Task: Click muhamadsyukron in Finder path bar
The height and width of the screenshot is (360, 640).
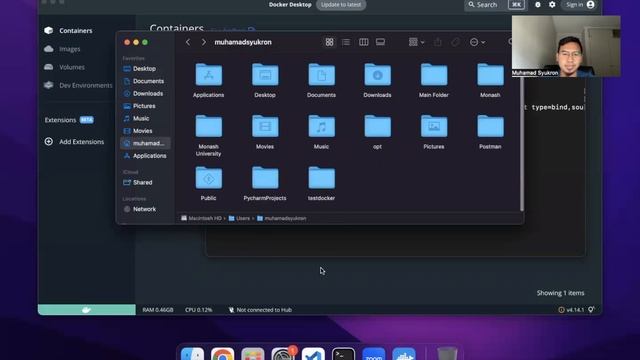Action: click(x=281, y=218)
